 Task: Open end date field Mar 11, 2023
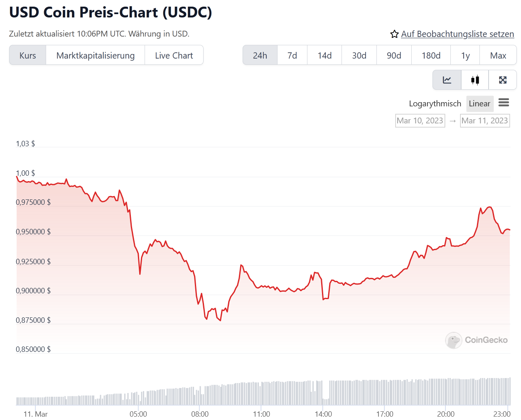click(x=484, y=120)
